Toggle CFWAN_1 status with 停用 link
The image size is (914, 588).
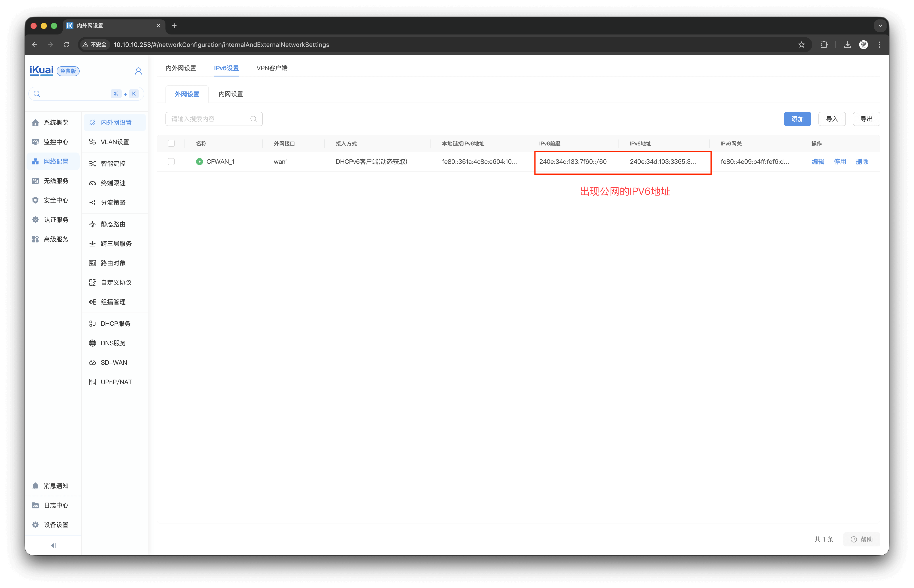click(x=839, y=162)
